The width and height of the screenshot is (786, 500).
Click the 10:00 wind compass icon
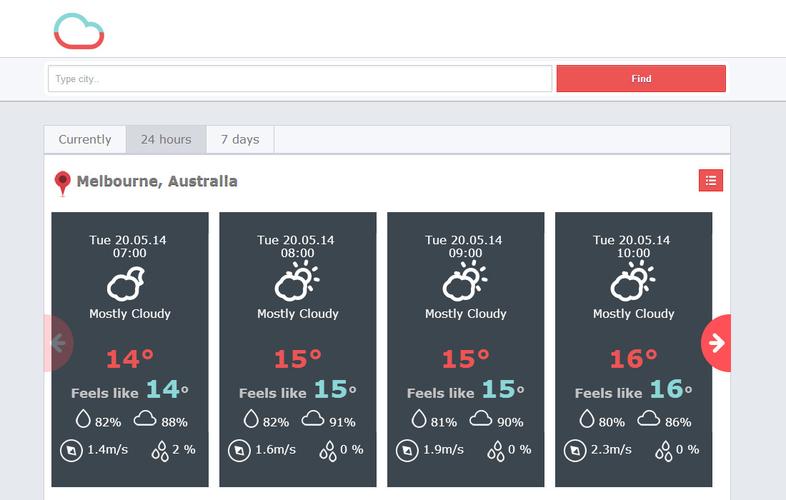tap(574, 450)
